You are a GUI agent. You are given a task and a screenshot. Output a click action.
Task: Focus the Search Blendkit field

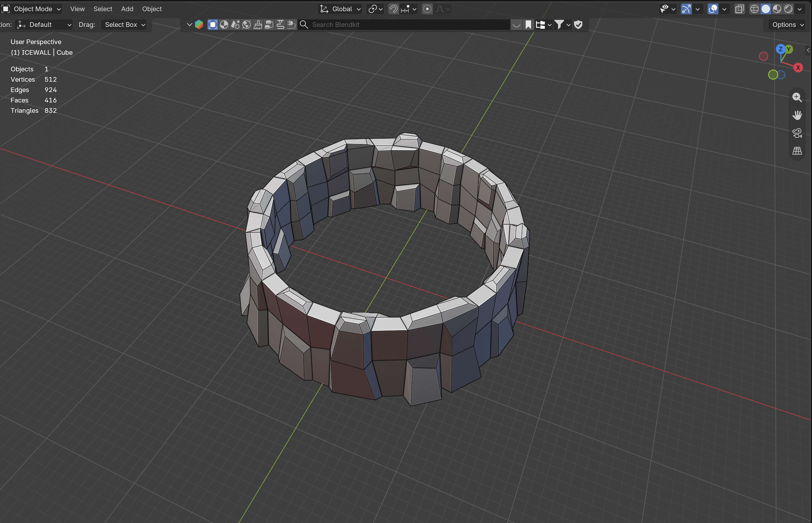[x=404, y=25]
